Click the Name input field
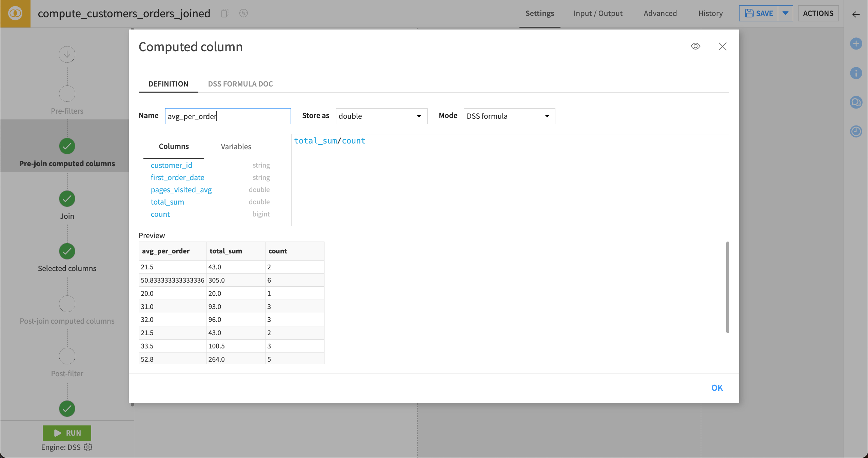The image size is (868, 458). (x=228, y=116)
